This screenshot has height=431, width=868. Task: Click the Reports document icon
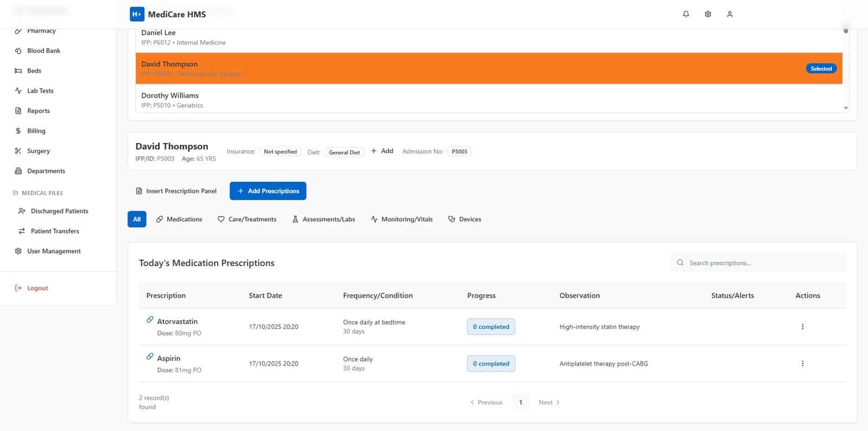click(18, 111)
